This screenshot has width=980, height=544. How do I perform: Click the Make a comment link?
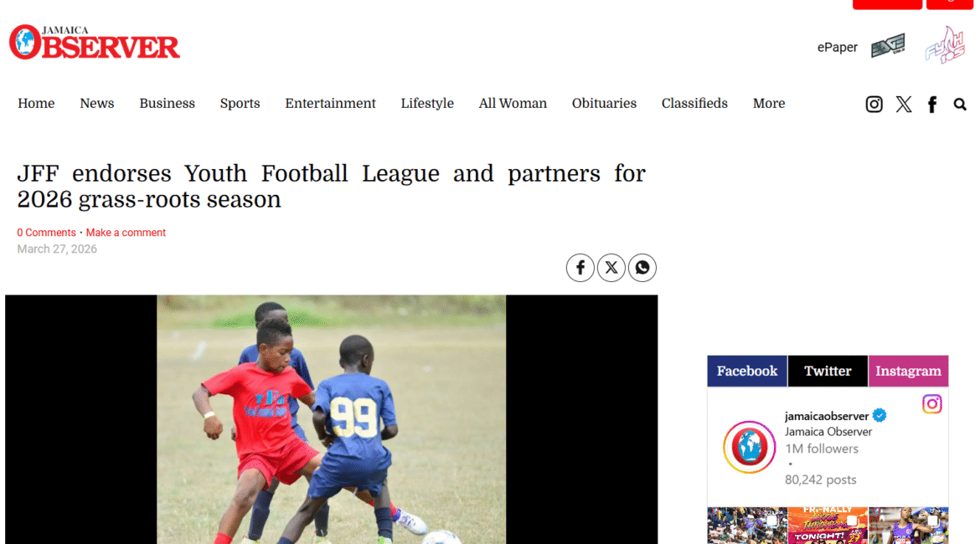[126, 233]
